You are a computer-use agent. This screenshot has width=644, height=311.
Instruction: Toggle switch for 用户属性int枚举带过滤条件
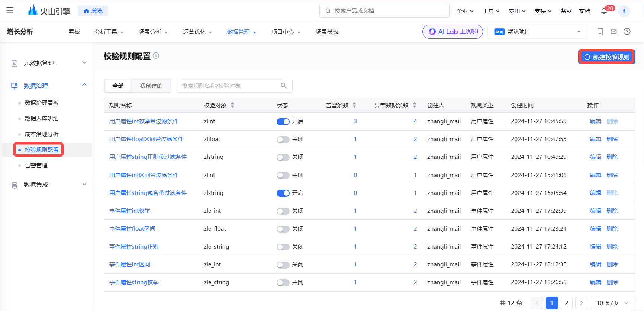pos(283,121)
